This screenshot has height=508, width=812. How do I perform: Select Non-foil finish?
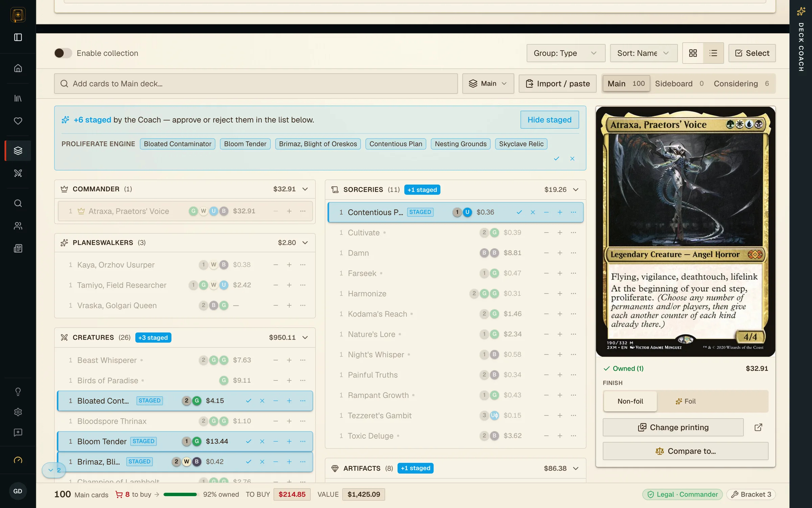click(x=630, y=401)
